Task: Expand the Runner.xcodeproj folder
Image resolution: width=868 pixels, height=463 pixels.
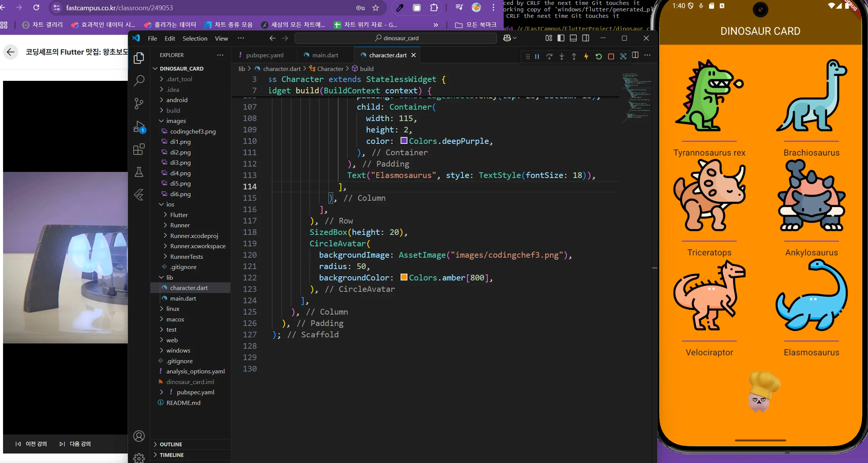Action: pos(194,236)
